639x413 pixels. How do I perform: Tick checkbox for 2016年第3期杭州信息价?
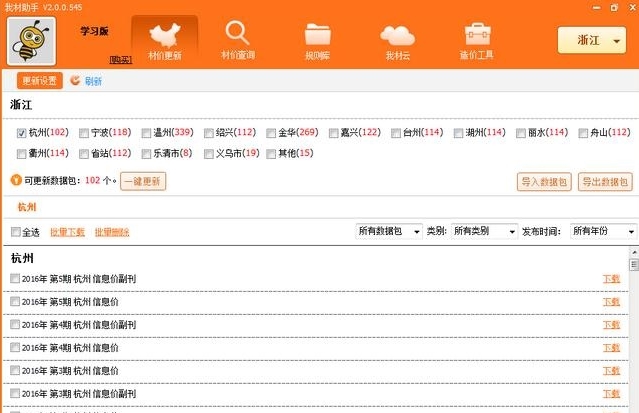(x=15, y=370)
